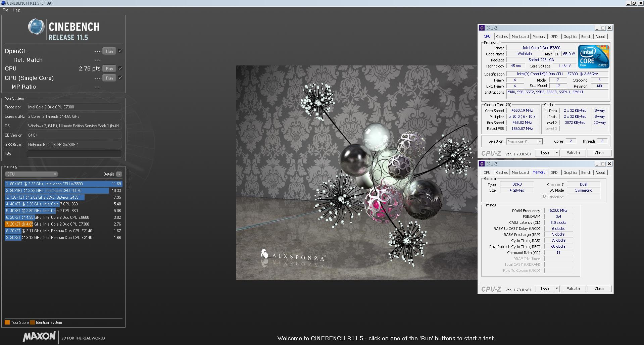The height and width of the screenshot is (345, 644).
Task: Open Tools dropdown arrow in upper CPU-Z
Action: 557,153
